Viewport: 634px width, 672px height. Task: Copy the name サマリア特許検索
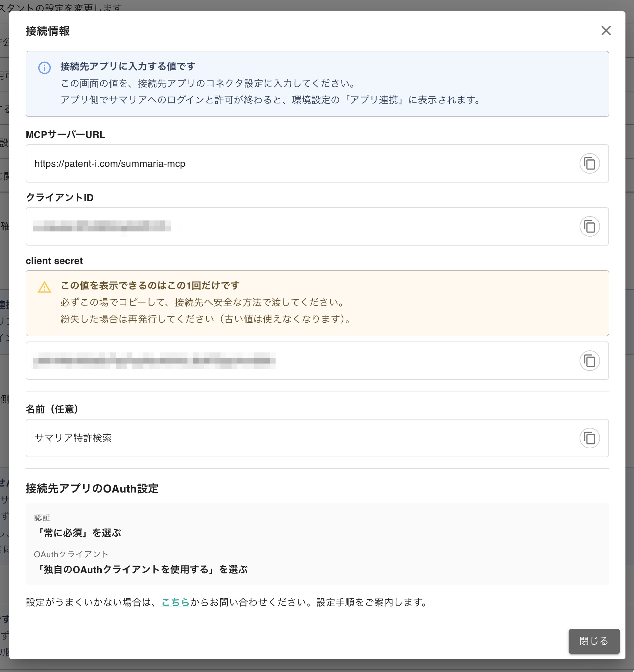click(x=589, y=438)
